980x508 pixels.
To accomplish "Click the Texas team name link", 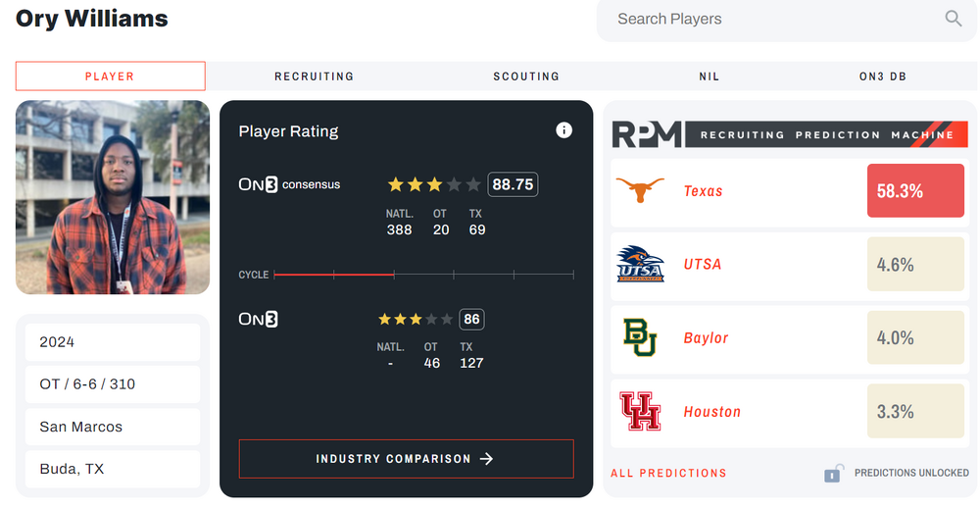I will [703, 191].
